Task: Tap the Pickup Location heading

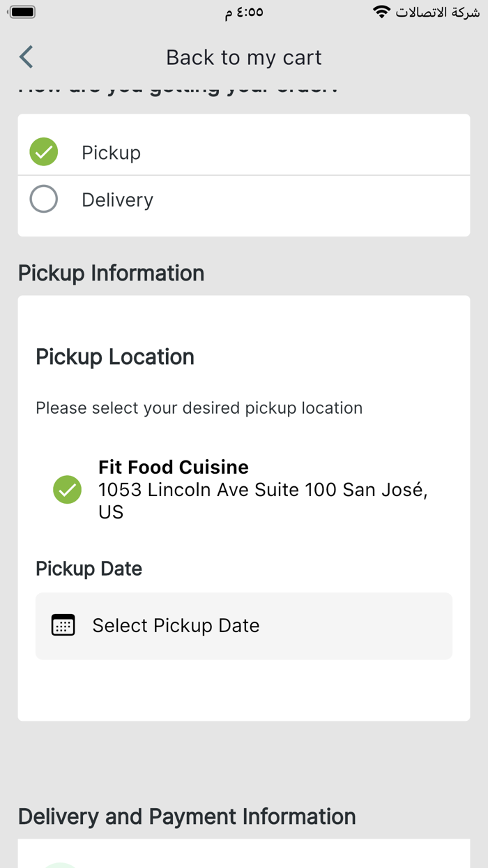Action: click(115, 357)
